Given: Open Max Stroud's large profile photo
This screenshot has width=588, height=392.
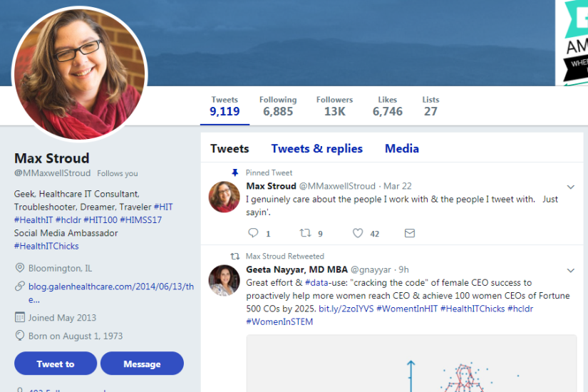Looking at the screenshot, I should (80, 74).
